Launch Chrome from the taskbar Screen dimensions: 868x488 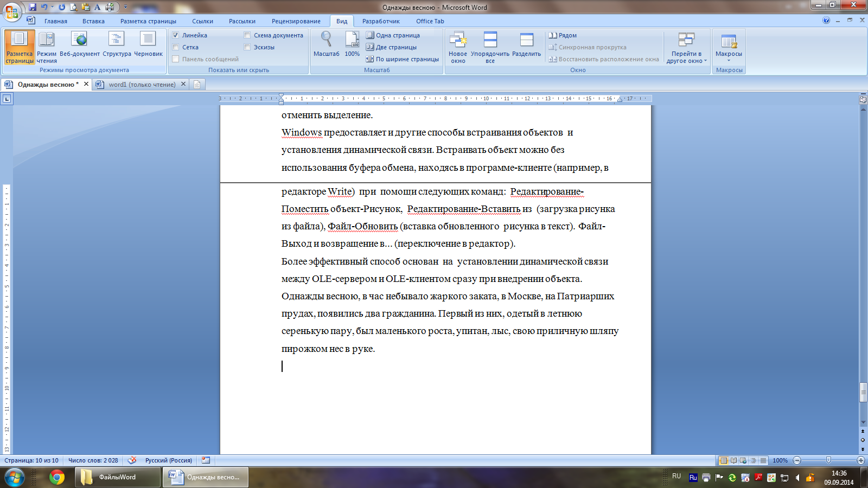[x=57, y=477]
